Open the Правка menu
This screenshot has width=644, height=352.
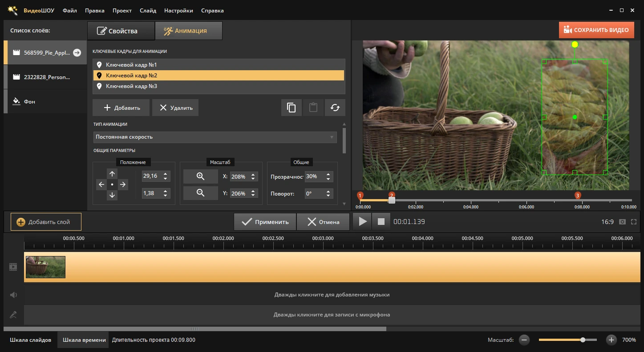click(94, 10)
